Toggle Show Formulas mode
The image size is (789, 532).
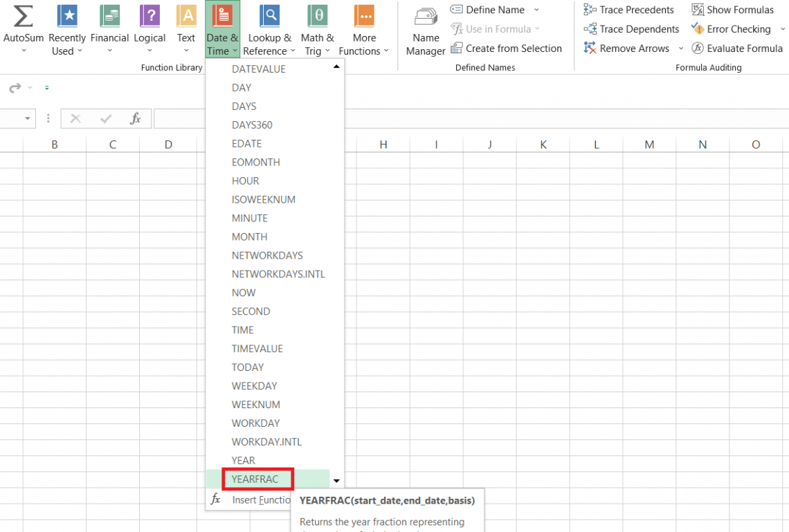tap(732, 10)
